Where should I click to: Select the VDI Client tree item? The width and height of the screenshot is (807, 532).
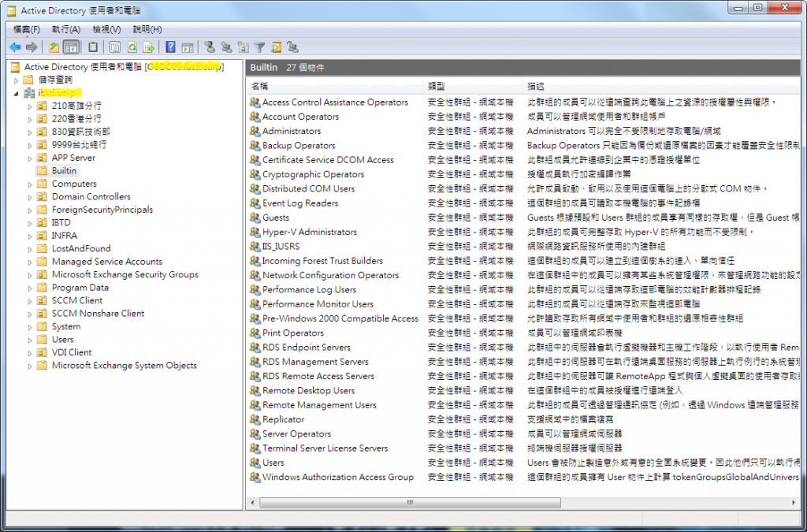pos(72,352)
